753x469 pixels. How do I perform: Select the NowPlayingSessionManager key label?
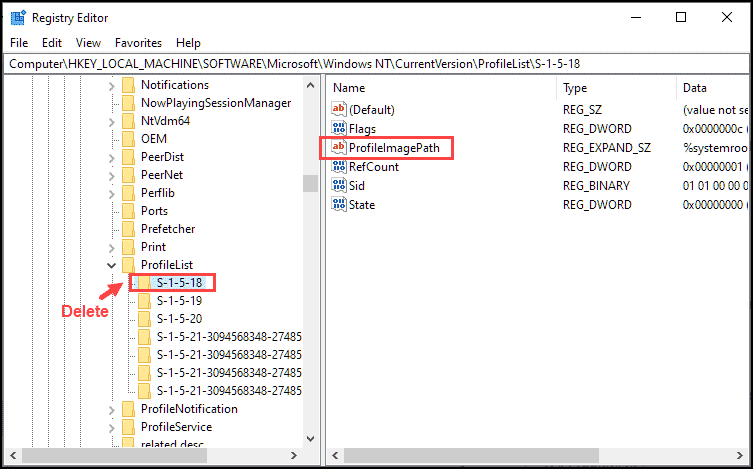click(x=216, y=103)
